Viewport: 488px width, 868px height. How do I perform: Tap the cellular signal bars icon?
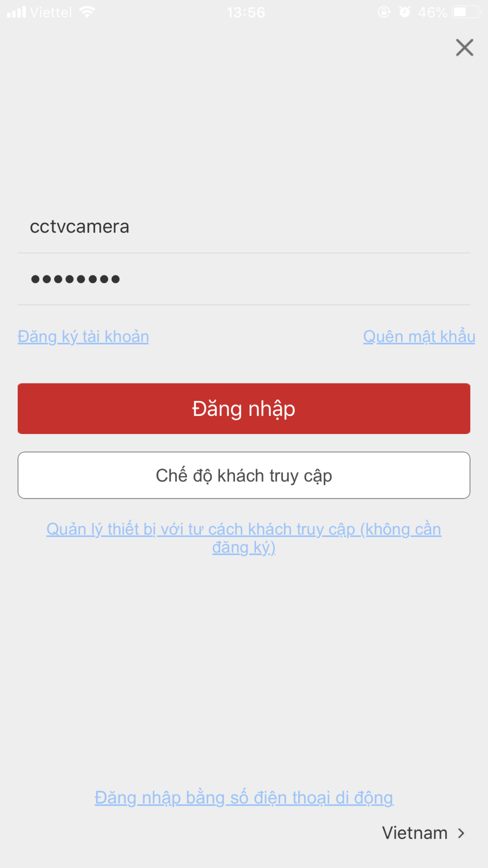coord(17,12)
